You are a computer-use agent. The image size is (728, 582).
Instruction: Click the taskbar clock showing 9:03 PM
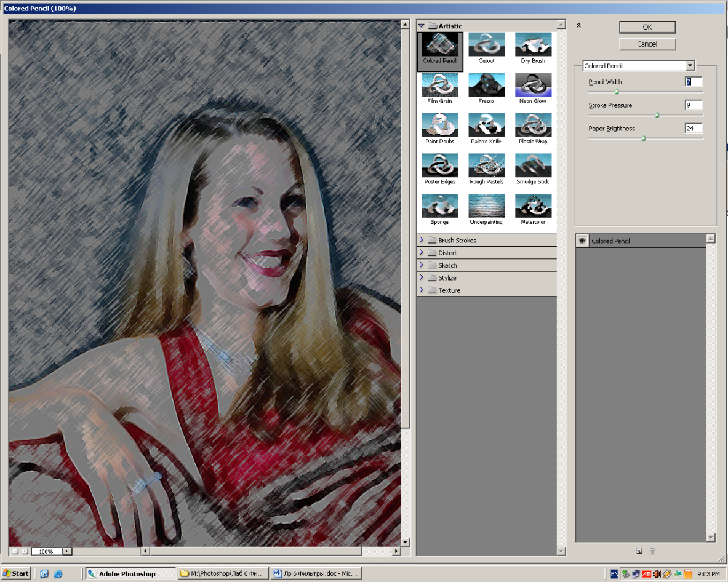click(708, 574)
